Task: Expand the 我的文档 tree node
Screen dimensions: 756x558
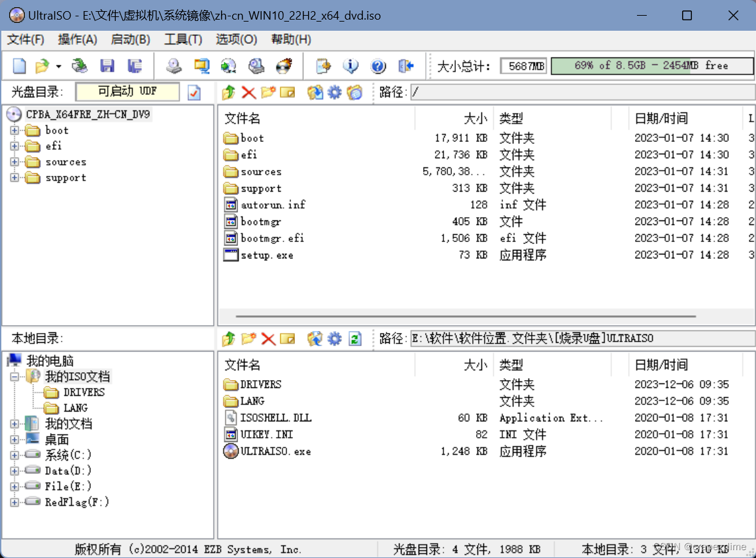Action: 14,425
